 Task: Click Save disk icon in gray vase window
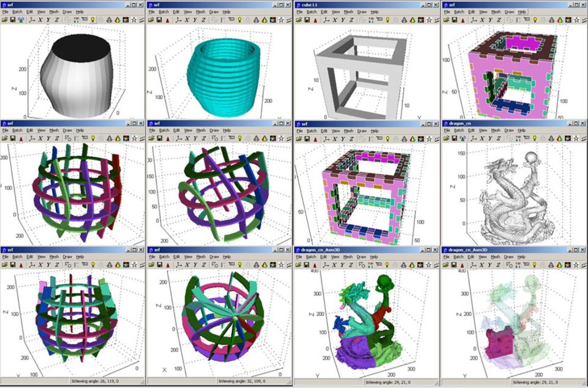[x=13, y=19]
